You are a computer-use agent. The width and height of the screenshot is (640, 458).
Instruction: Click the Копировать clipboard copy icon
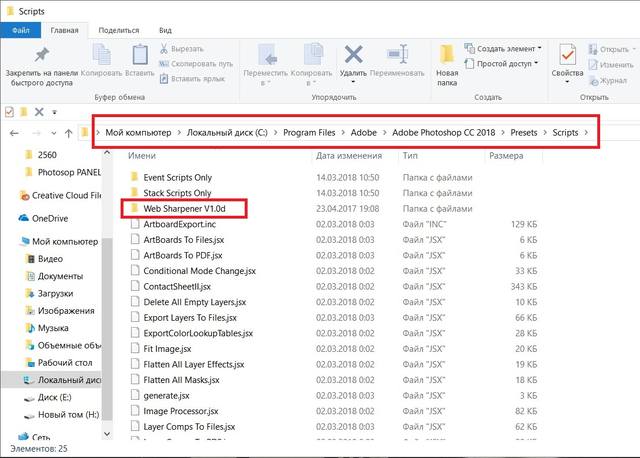(101, 54)
